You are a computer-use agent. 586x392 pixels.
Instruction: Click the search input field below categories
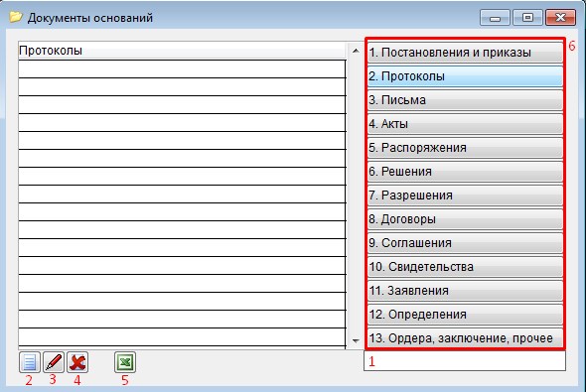click(465, 360)
